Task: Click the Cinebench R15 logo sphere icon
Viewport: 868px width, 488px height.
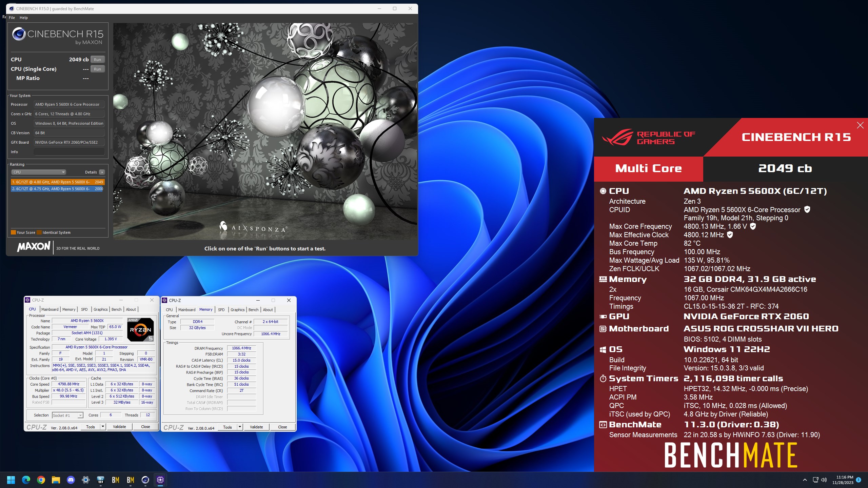Action: point(19,34)
